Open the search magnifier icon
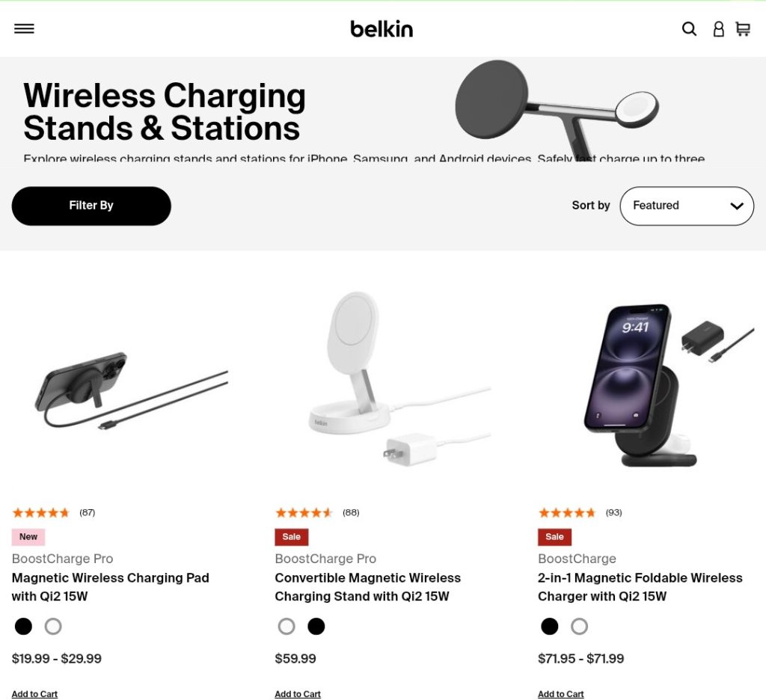This screenshot has height=700, width=766. click(x=689, y=28)
